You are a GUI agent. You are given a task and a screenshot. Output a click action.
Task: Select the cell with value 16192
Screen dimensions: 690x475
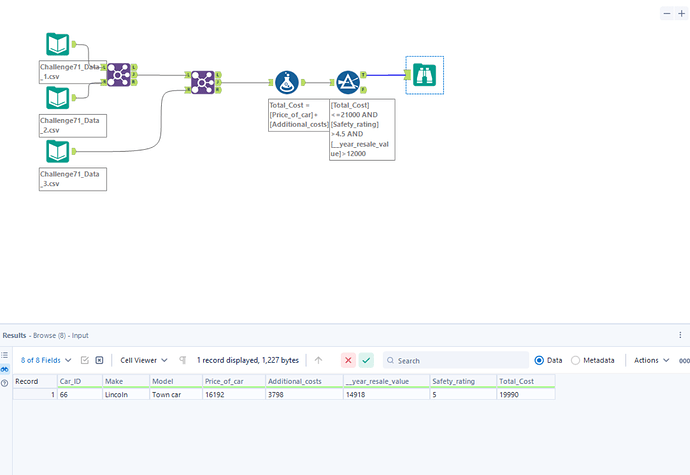click(x=234, y=394)
